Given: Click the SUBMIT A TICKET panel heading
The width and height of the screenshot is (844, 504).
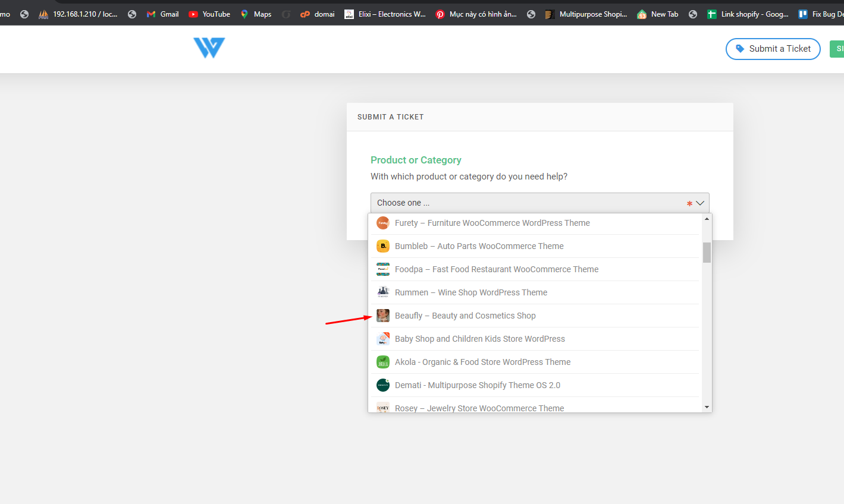Looking at the screenshot, I should point(390,117).
